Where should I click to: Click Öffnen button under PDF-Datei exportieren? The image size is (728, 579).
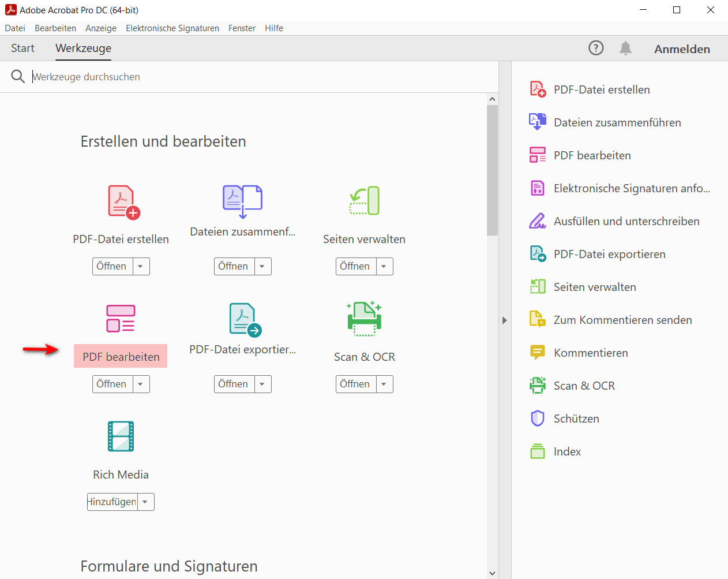point(234,384)
